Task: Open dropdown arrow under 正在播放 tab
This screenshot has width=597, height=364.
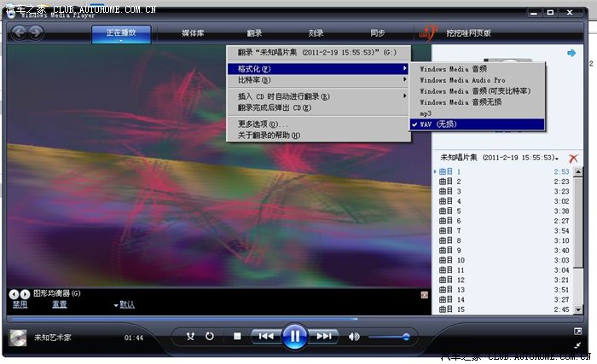Action: (120, 40)
